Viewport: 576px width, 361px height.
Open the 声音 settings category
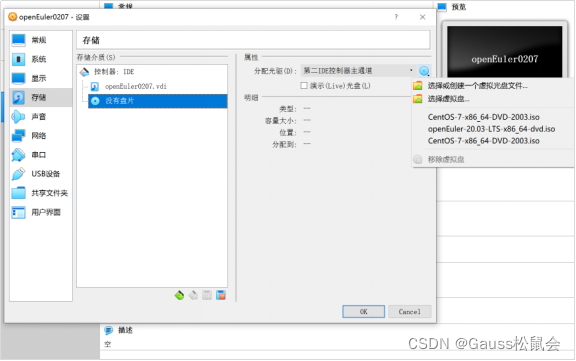point(40,116)
